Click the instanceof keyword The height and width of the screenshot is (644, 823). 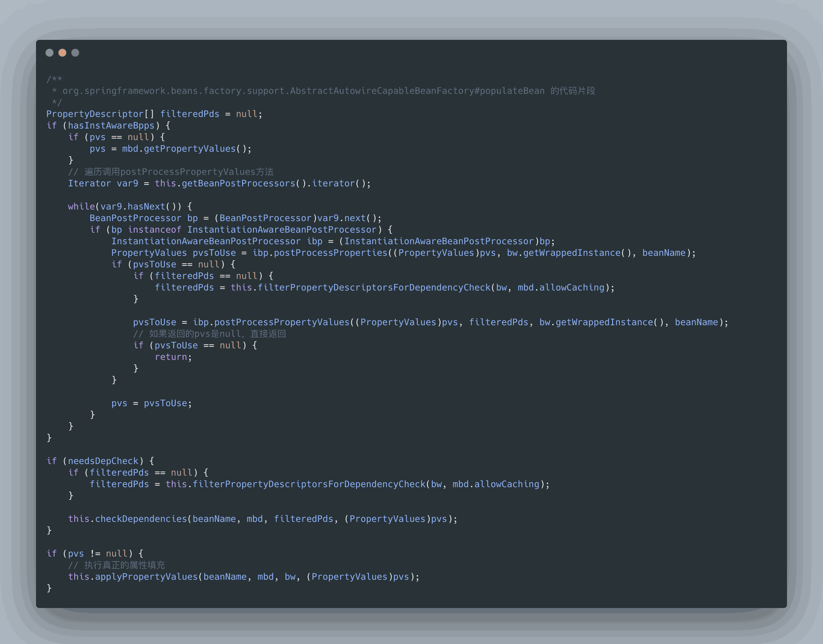(x=154, y=230)
